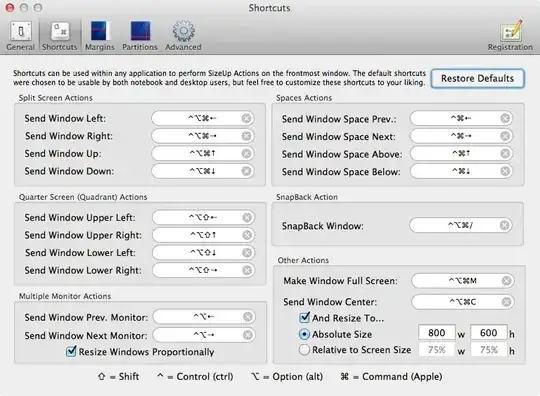Clear the Send Window Right shortcut
Image resolution: width=540 pixels, height=396 pixels.
[246, 136]
